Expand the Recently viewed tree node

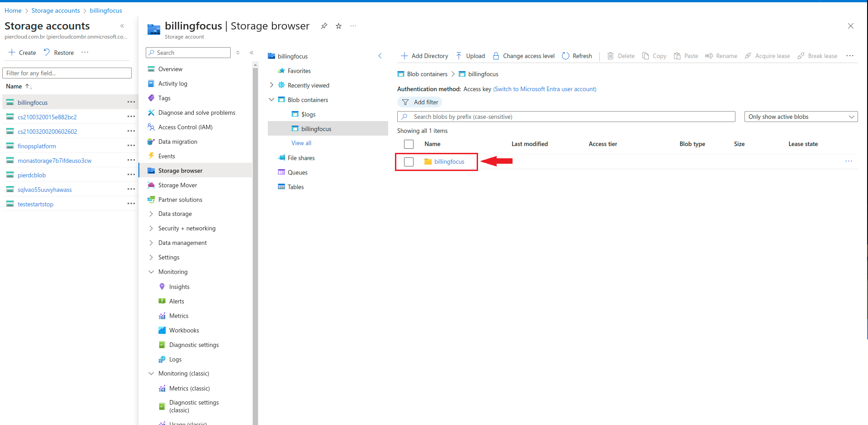[x=271, y=85]
